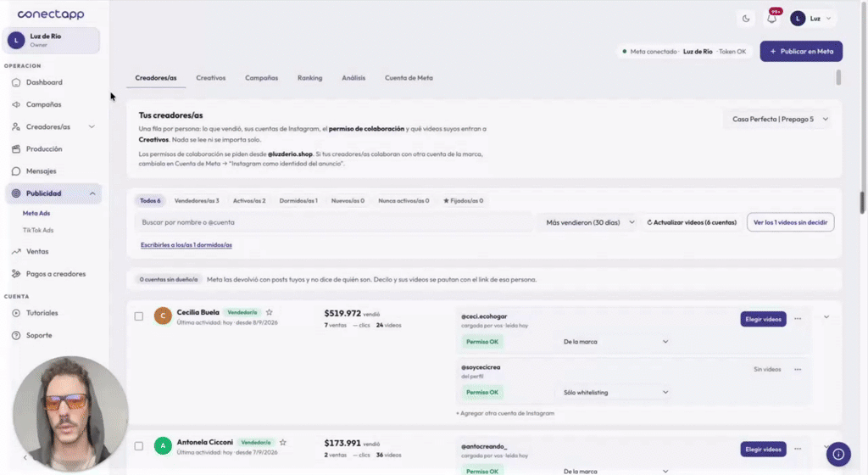Image resolution: width=868 pixels, height=475 pixels.
Task: Click the Tutoriales play icon
Action: (16, 313)
